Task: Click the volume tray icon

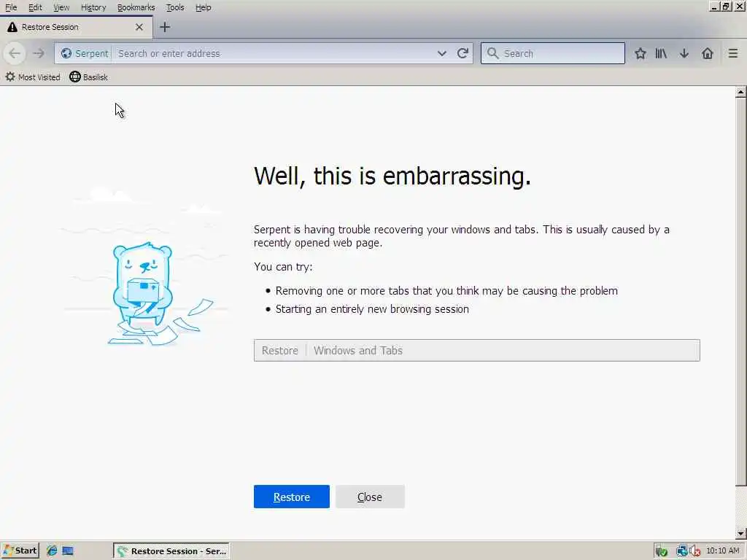Action: 695,551
